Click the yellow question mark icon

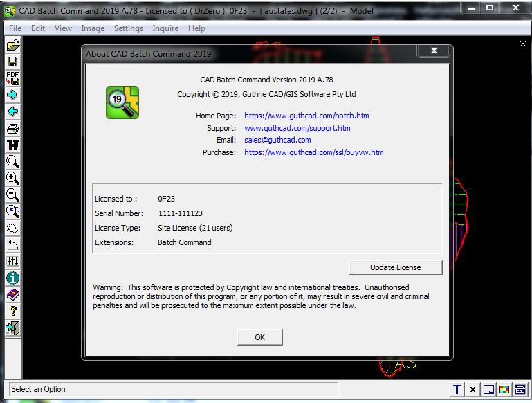click(x=13, y=311)
